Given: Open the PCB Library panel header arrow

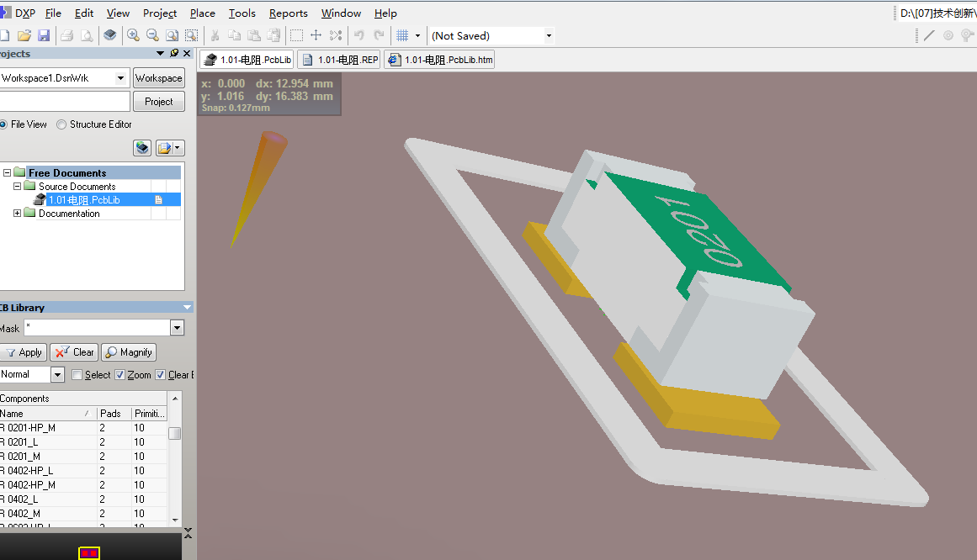Looking at the screenshot, I should click(x=187, y=308).
